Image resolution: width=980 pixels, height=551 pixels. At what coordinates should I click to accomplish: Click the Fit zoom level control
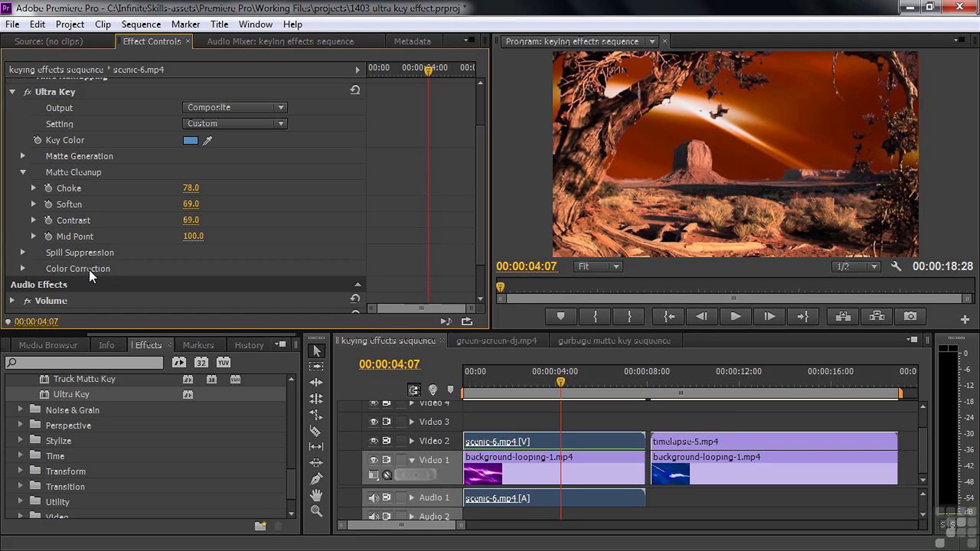point(597,267)
